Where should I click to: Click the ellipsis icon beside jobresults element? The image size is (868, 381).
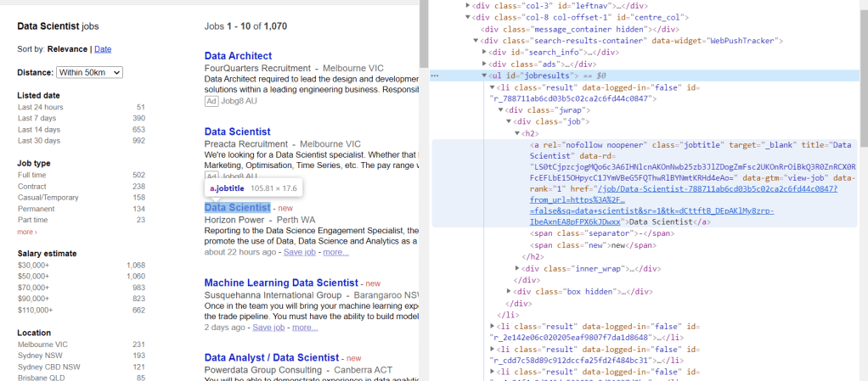[x=434, y=76]
